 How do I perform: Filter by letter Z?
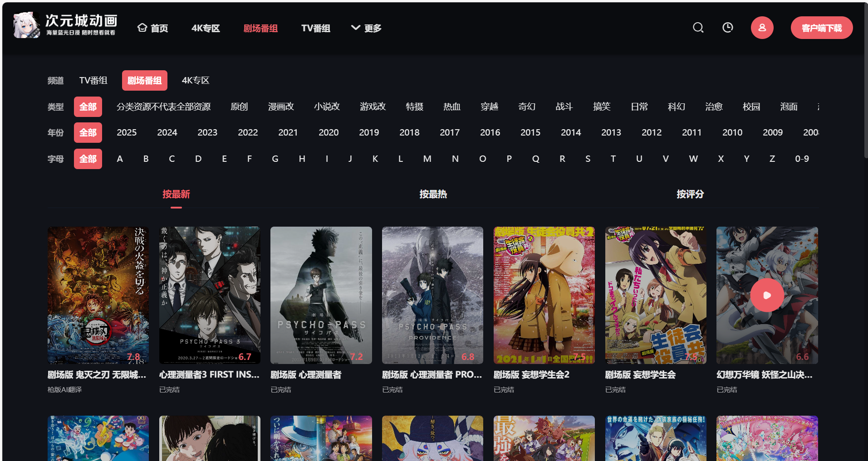(x=772, y=159)
